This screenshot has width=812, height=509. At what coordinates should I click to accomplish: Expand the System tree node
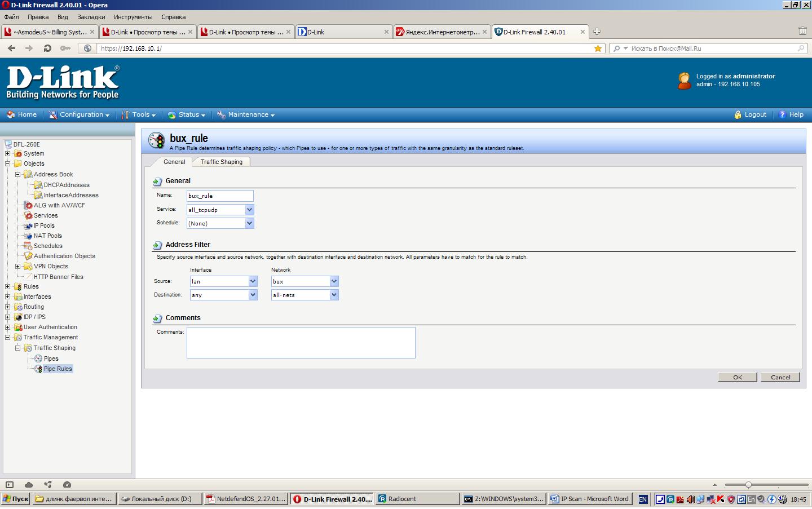click(x=8, y=153)
